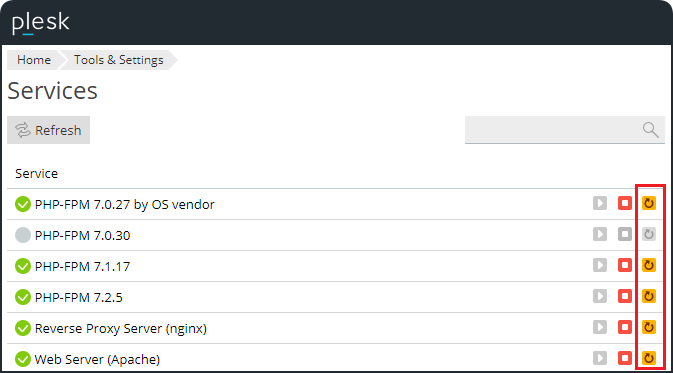Start the PHP-FPM 7.0.30 service
673x373 pixels.
600,234
